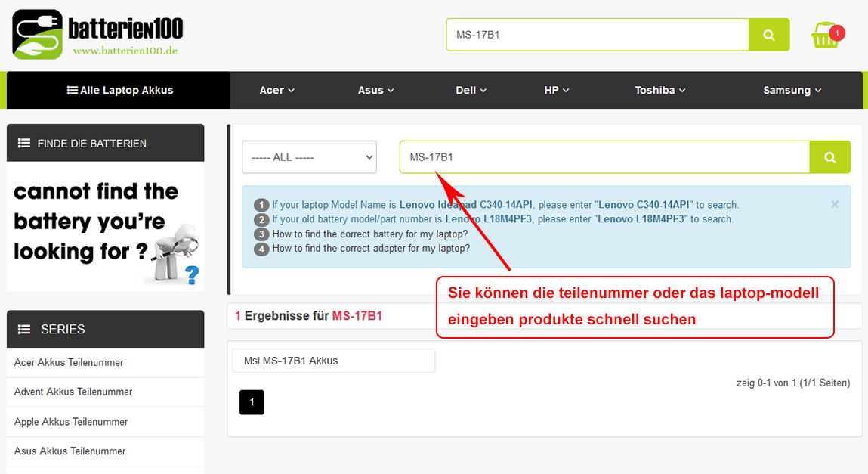This screenshot has width=868, height=474.
Task: Click the header search field with MS-17B1
Action: click(598, 35)
